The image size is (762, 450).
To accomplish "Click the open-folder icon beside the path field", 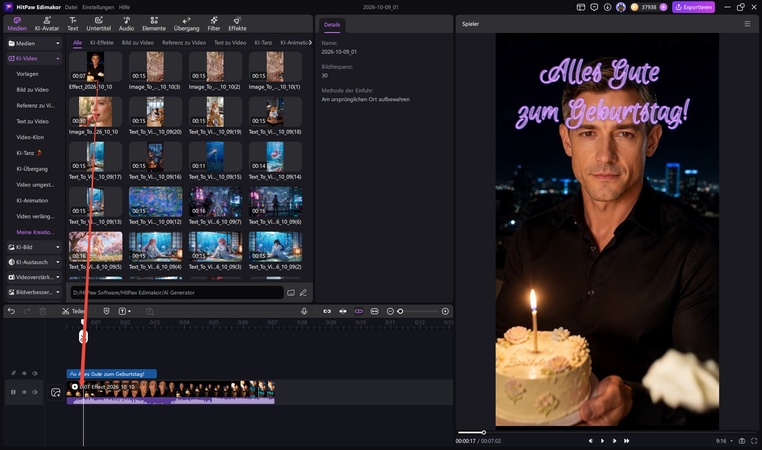I will (291, 293).
